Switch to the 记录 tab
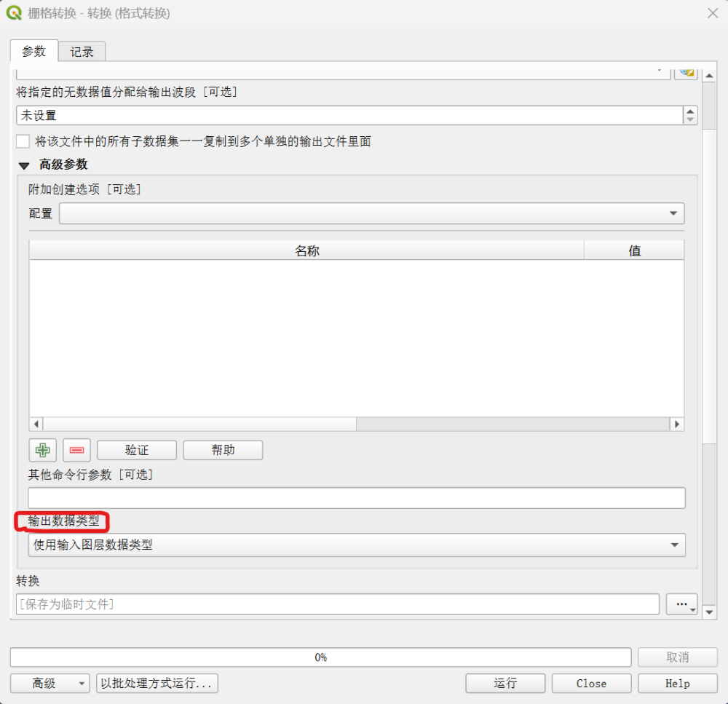Image resolution: width=728 pixels, height=704 pixels. point(82,52)
